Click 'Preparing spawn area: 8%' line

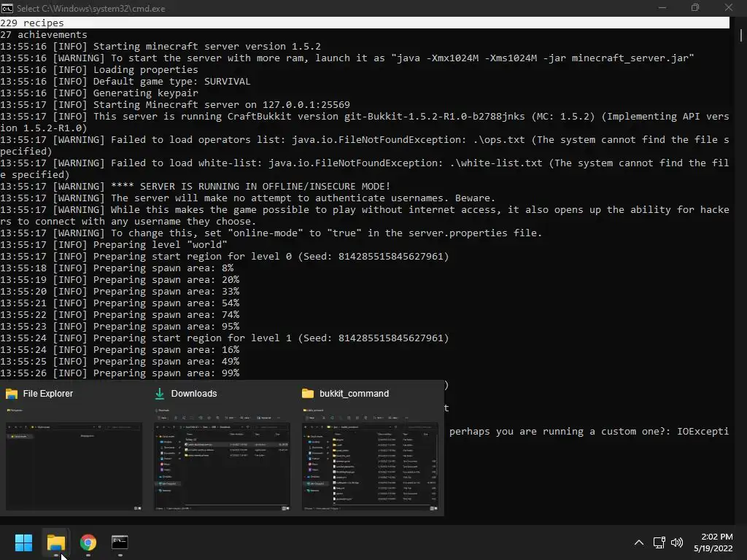point(117,268)
